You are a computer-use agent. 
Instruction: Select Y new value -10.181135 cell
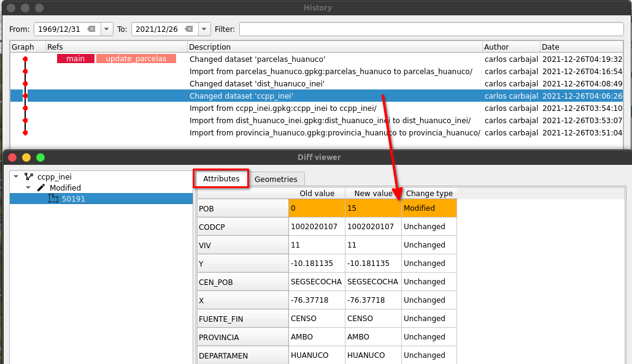pos(373,264)
